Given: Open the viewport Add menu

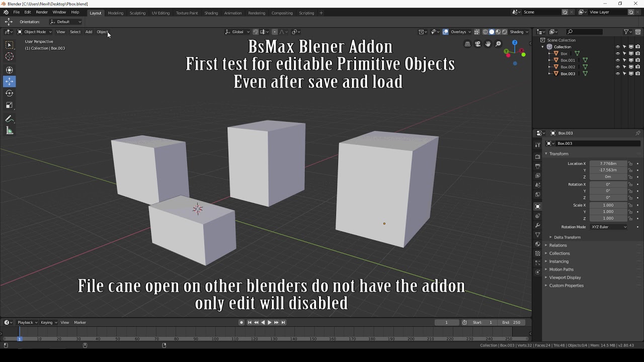Looking at the screenshot, I should pyautogui.click(x=89, y=32).
